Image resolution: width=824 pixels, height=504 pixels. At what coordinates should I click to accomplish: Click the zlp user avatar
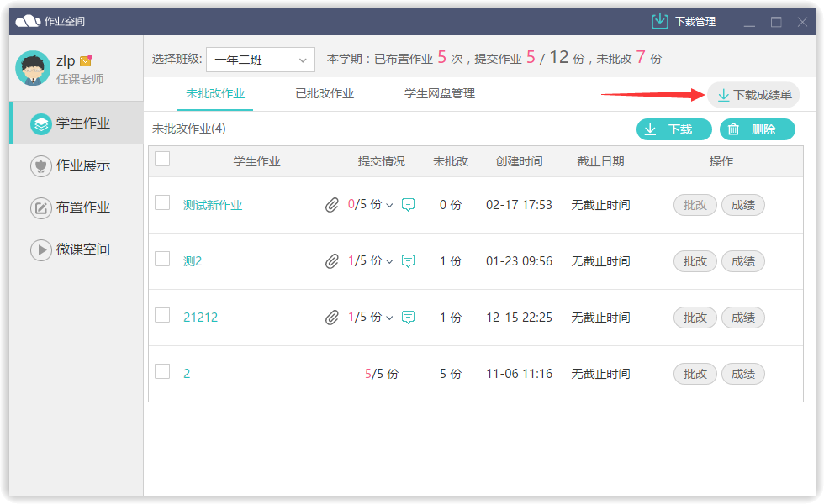[x=33, y=68]
